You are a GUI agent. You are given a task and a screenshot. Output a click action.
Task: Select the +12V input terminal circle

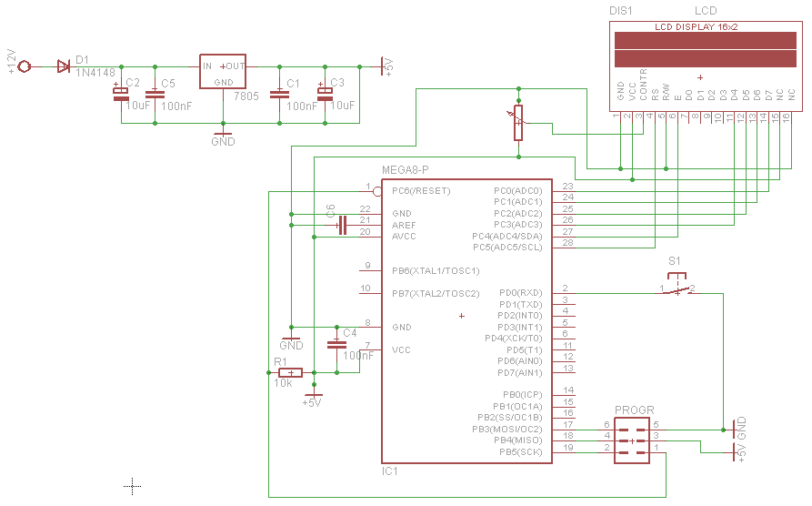(24, 66)
